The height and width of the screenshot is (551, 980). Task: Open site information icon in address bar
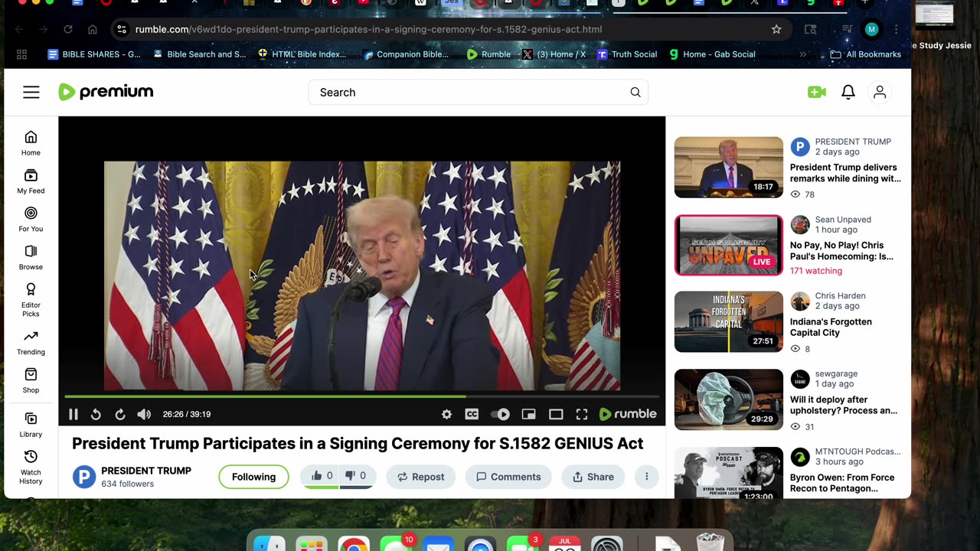click(121, 29)
